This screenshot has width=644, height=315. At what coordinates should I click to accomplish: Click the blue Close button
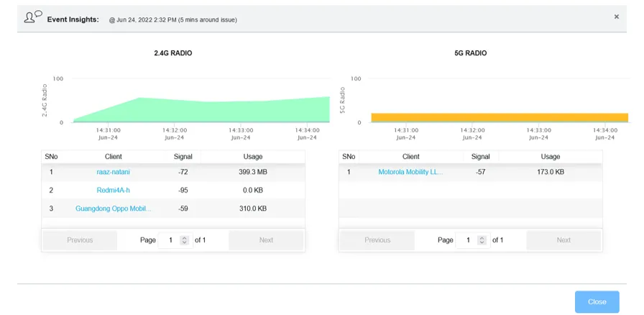(x=597, y=302)
